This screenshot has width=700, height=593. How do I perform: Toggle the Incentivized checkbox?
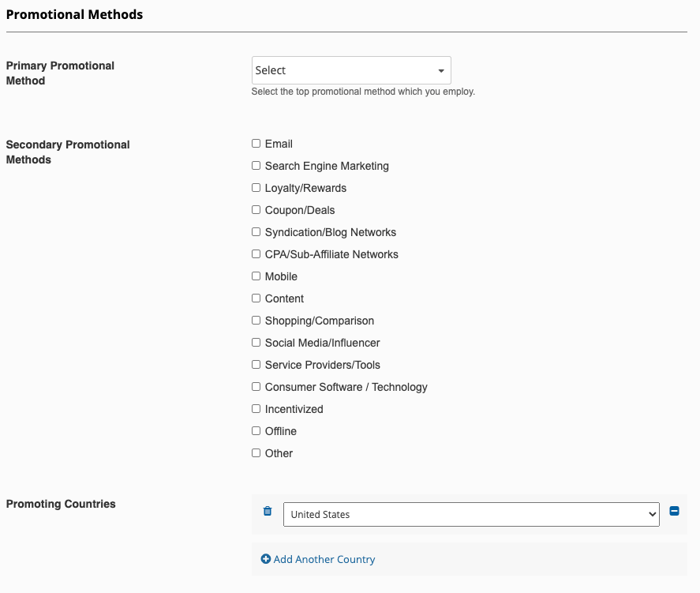pos(256,408)
